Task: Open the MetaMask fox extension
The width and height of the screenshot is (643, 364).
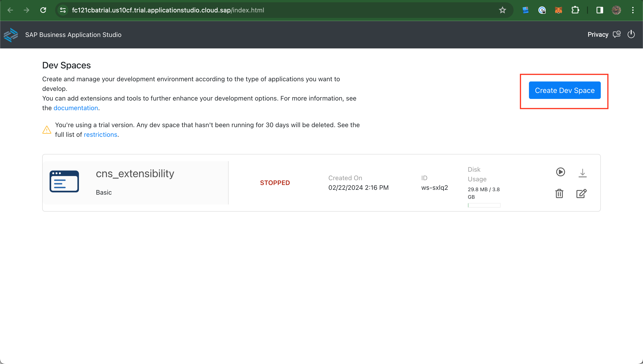Action: 558,10
